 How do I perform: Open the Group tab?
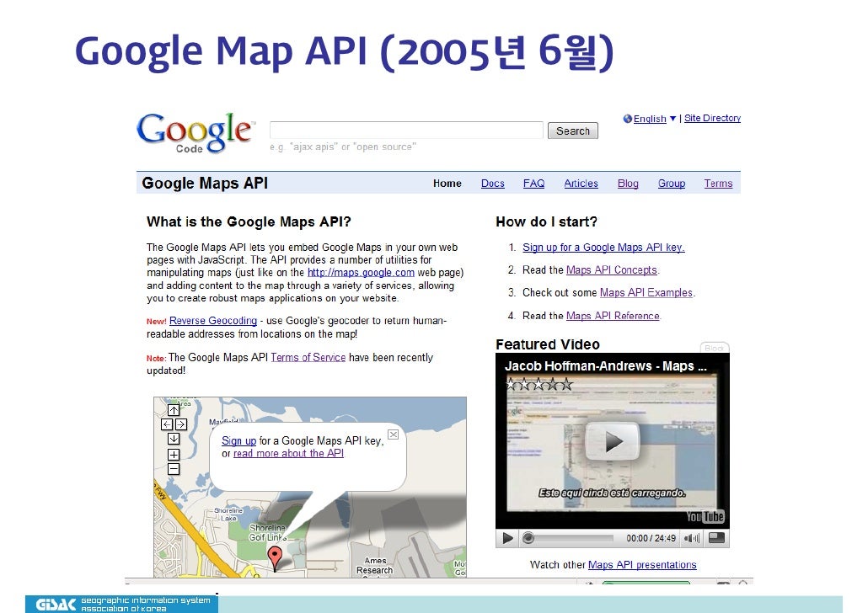pos(672,183)
